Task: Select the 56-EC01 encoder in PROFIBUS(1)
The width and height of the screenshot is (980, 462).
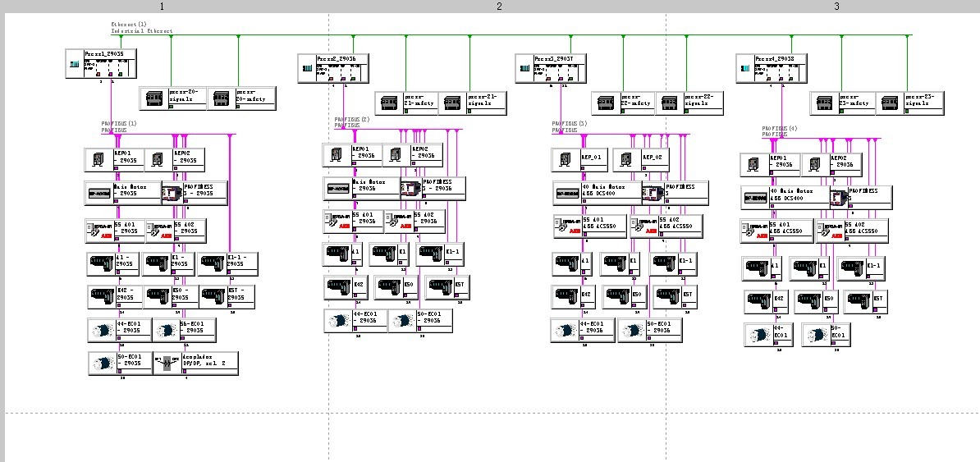Action: click(x=185, y=330)
